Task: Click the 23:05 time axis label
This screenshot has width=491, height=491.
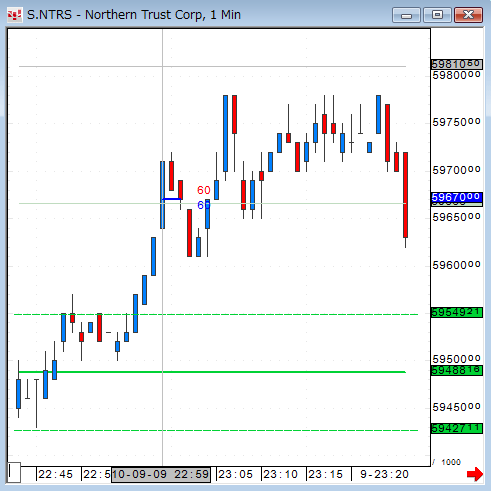Action: [x=236, y=474]
